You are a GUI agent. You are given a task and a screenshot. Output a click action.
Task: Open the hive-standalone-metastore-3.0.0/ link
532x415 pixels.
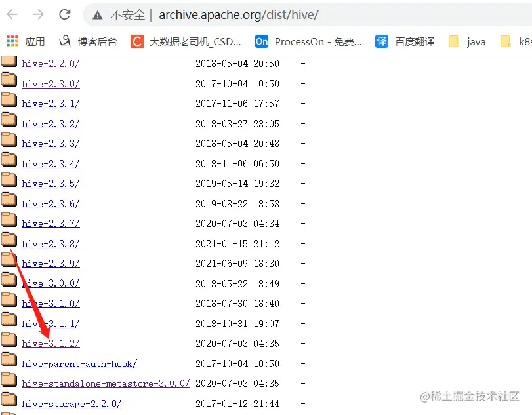[106, 384]
